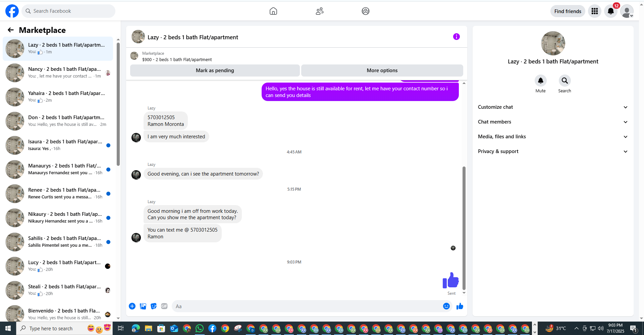The width and height of the screenshot is (644, 335).
Task: Open Nancy's conversation in the list
Action: (58, 73)
